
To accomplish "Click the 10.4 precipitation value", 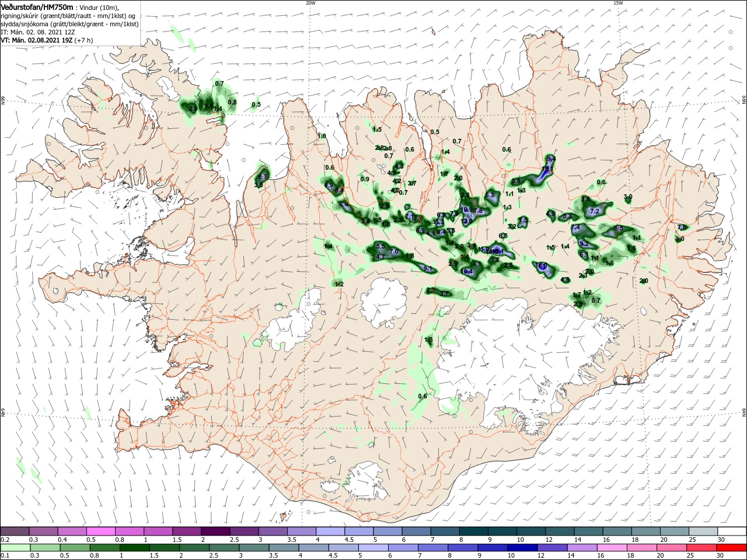I will [x=467, y=272].
